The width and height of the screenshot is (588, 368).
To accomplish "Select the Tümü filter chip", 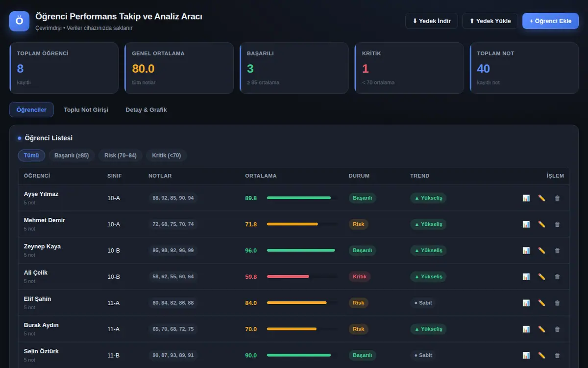I will point(31,156).
